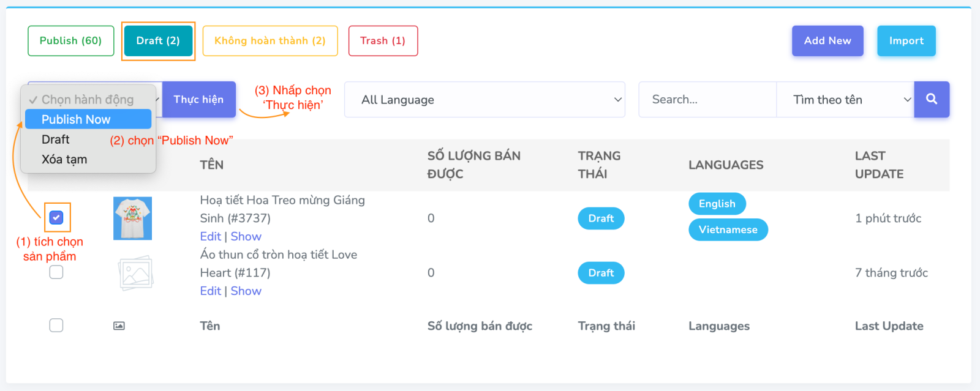Image resolution: width=980 pixels, height=391 pixels.
Task: Click the Add New button
Action: click(x=827, y=41)
